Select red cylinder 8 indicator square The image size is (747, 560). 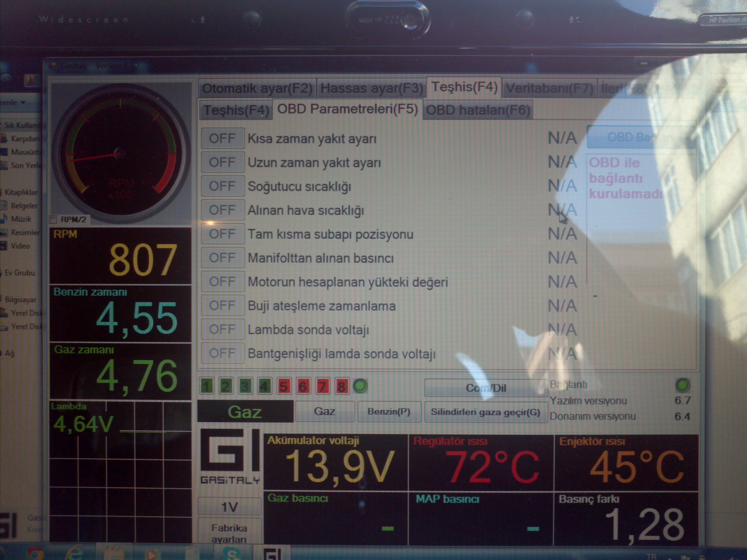click(x=342, y=386)
